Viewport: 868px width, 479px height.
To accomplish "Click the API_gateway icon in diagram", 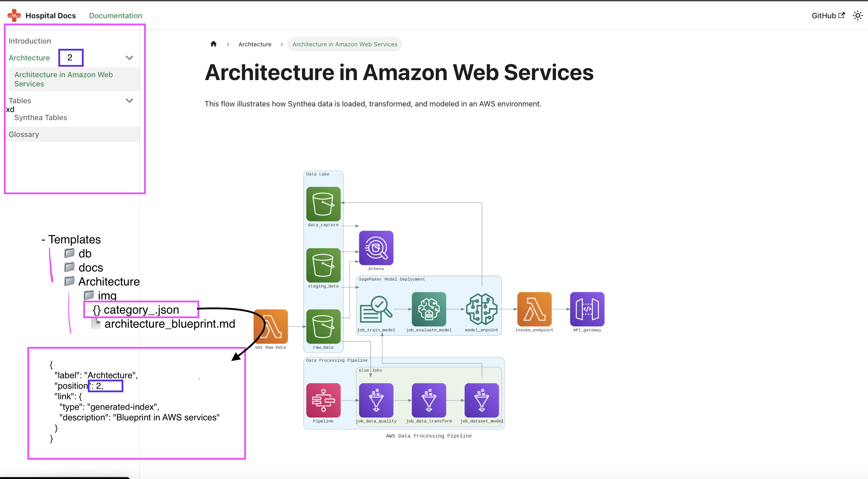I will point(587,309).
